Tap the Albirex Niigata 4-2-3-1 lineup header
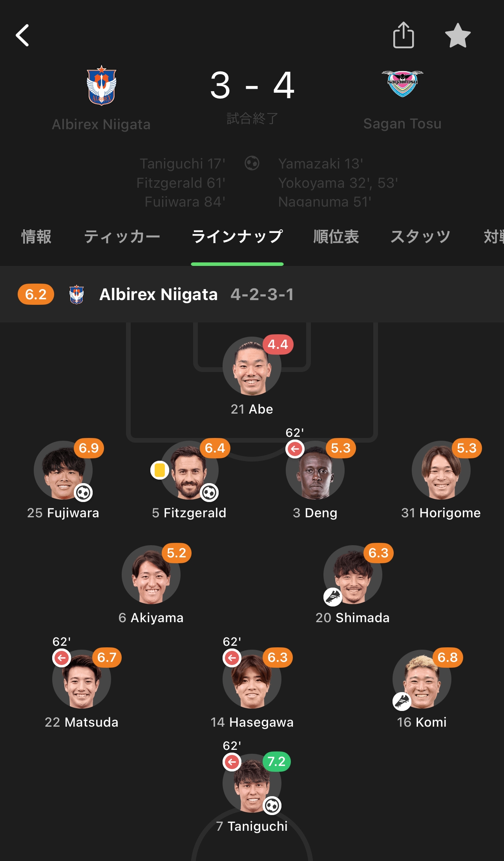This screenshot has width=504, height=861. click(x=196, y=295)
